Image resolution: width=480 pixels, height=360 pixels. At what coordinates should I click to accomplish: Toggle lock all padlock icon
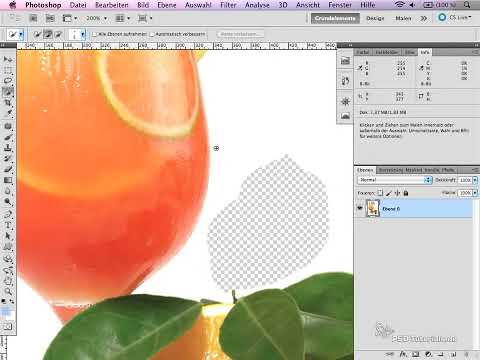[406, 193]
